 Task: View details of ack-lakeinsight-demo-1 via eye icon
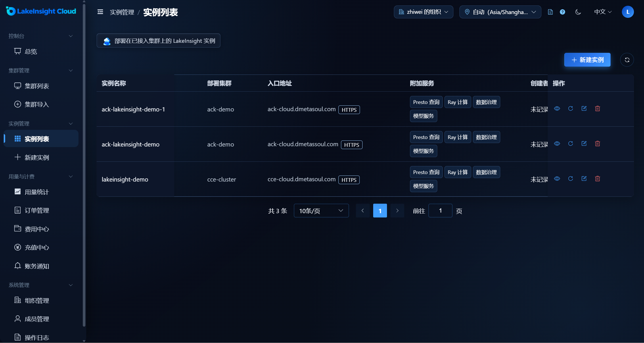click(x=557, y=109)
